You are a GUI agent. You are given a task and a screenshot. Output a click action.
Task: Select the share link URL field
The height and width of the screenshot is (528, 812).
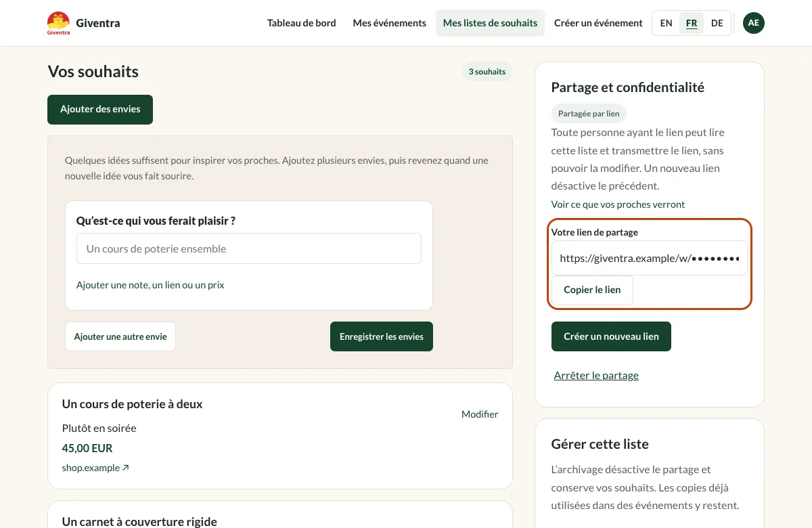(650, 258)
